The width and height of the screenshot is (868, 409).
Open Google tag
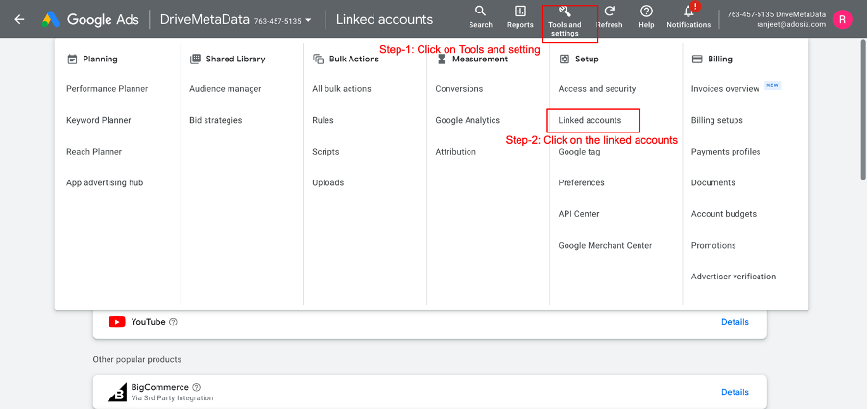(x=579, y=152)
